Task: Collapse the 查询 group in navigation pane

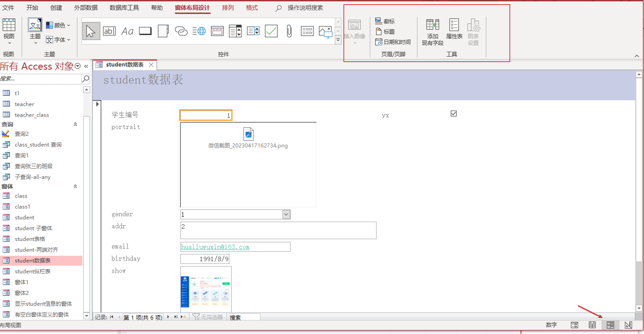Action: coord(75,124)
